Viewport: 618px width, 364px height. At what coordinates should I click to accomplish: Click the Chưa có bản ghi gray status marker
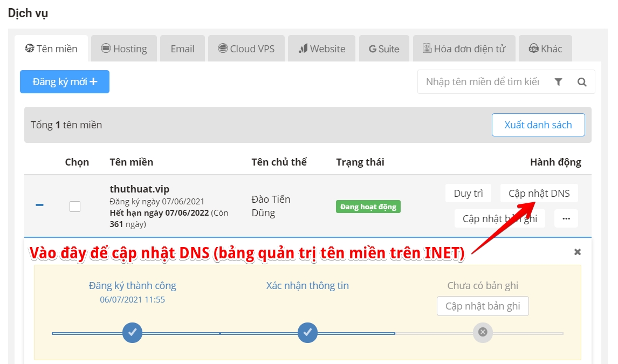tap(483, 333)
